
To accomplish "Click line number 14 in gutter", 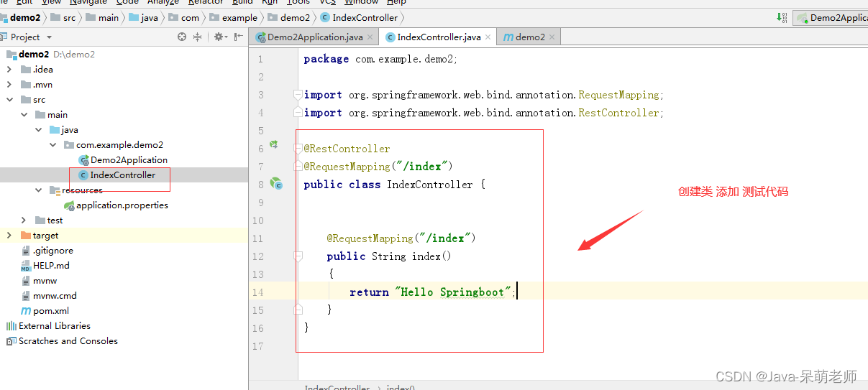I will [257, 292].
